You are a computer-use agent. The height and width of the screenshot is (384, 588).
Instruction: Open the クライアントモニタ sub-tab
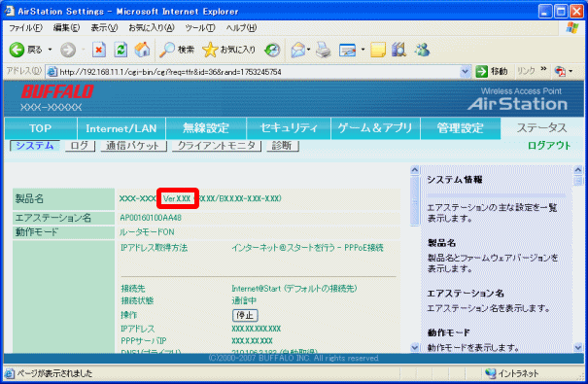pyautogui.click(x=217, y=146)
